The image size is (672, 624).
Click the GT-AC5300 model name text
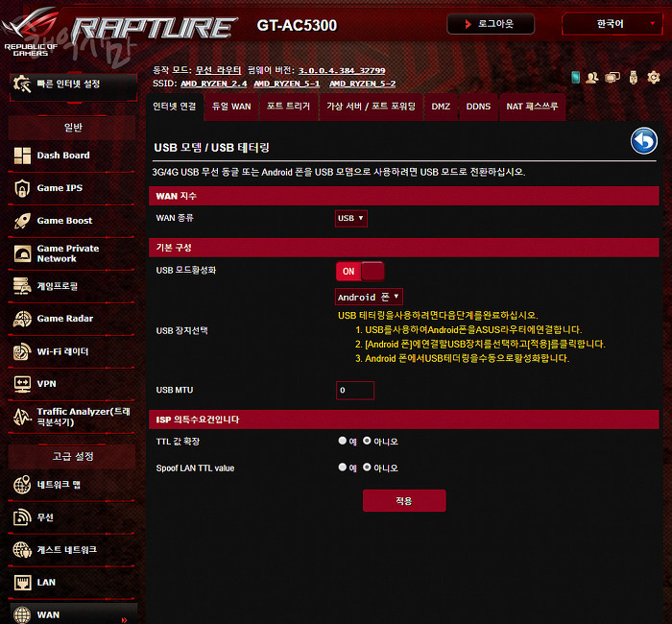pyautogui.click(x=297, y=25)
